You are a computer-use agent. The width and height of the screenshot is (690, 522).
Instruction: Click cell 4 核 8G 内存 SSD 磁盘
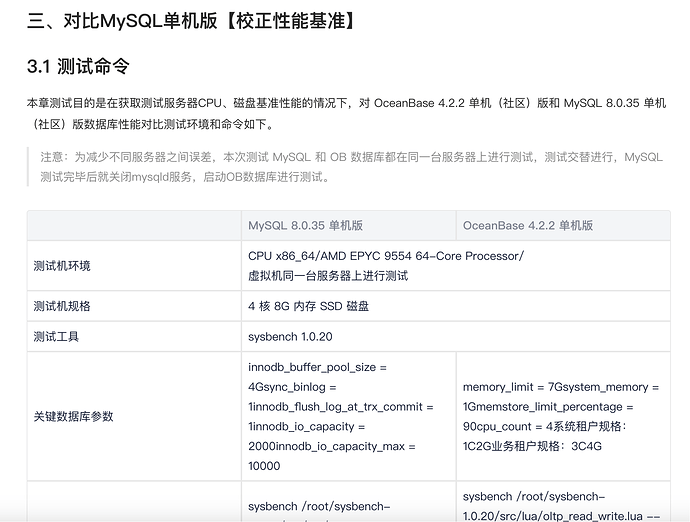[455, 306]
